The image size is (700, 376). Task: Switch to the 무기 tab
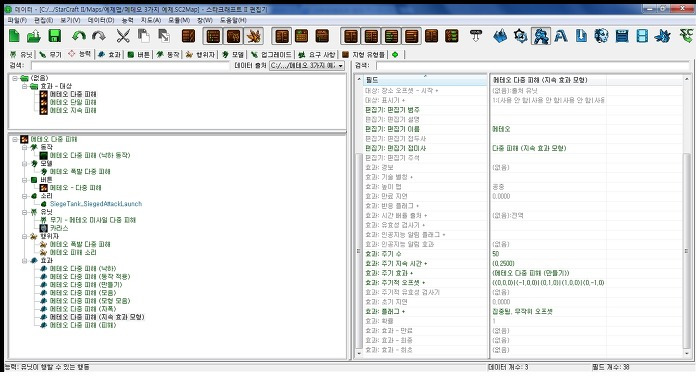(x=50, y=54)
